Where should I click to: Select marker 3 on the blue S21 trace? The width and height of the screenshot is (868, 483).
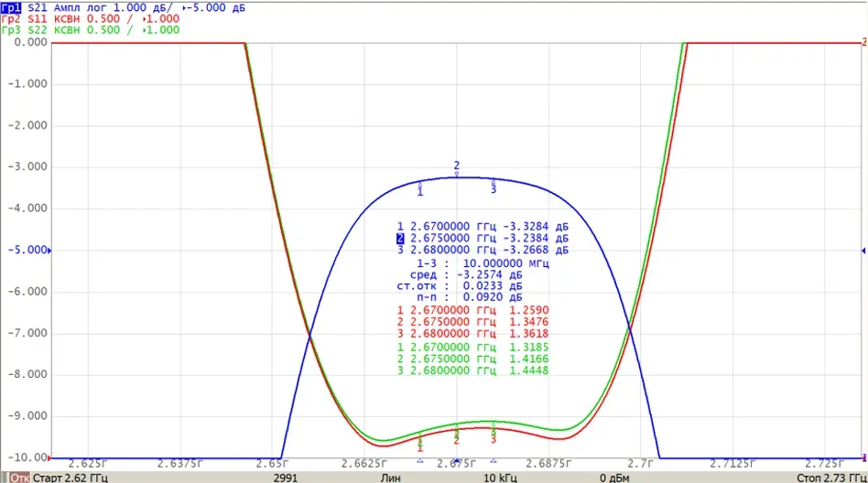[494, 187]
